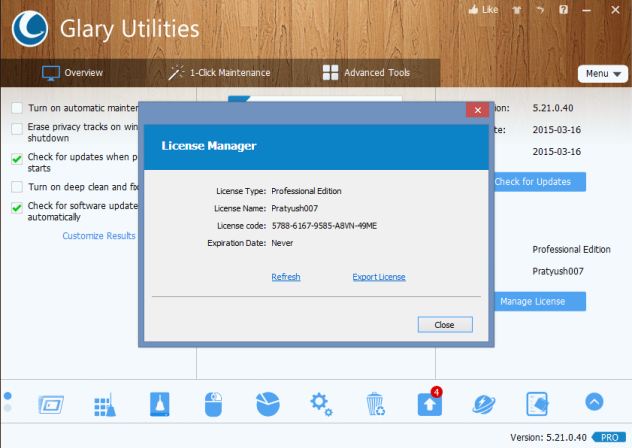Open the skin (shirt) icon in title bar

(x=517, y=10)
